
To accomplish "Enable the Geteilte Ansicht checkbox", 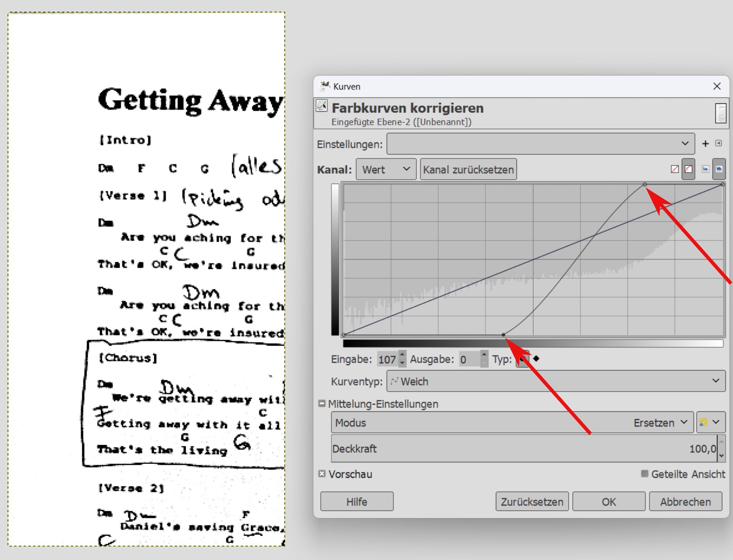I will 645,474.
